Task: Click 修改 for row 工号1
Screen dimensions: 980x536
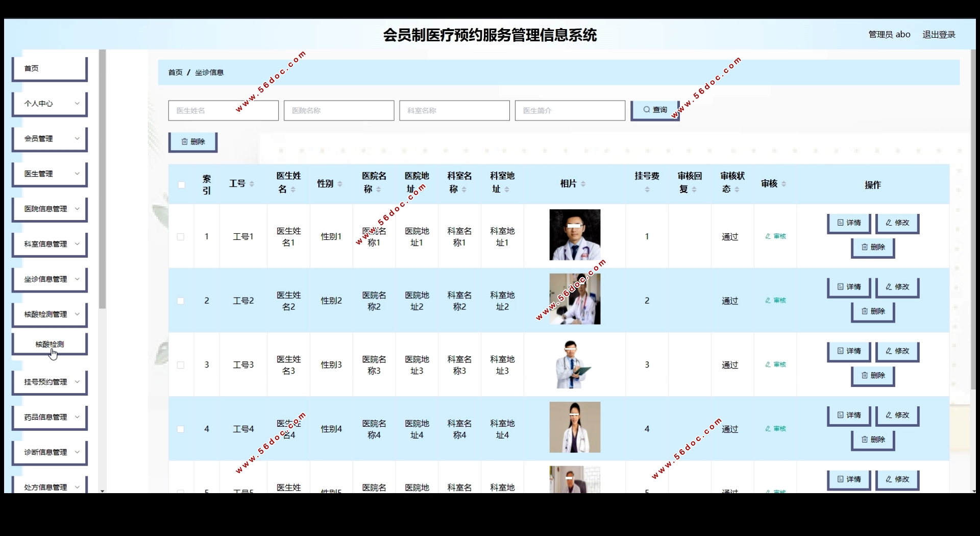Action: 897,223
